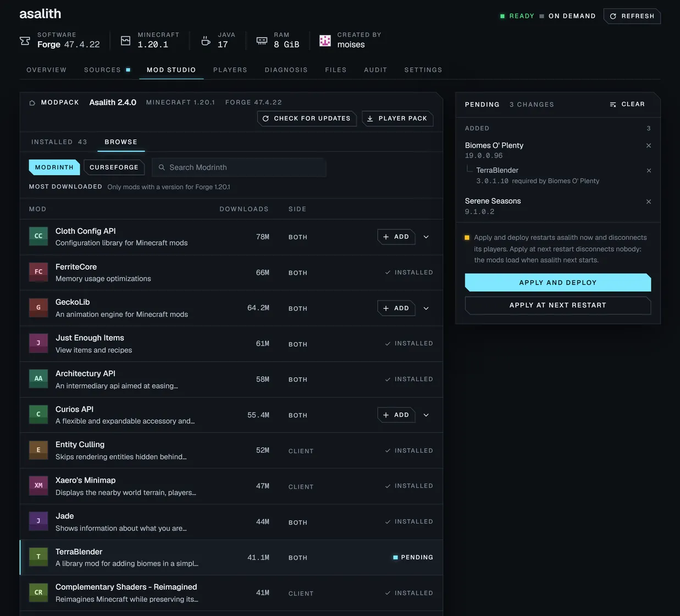
Task: Click the Java coffee cup icon
Action: [206, 41]
